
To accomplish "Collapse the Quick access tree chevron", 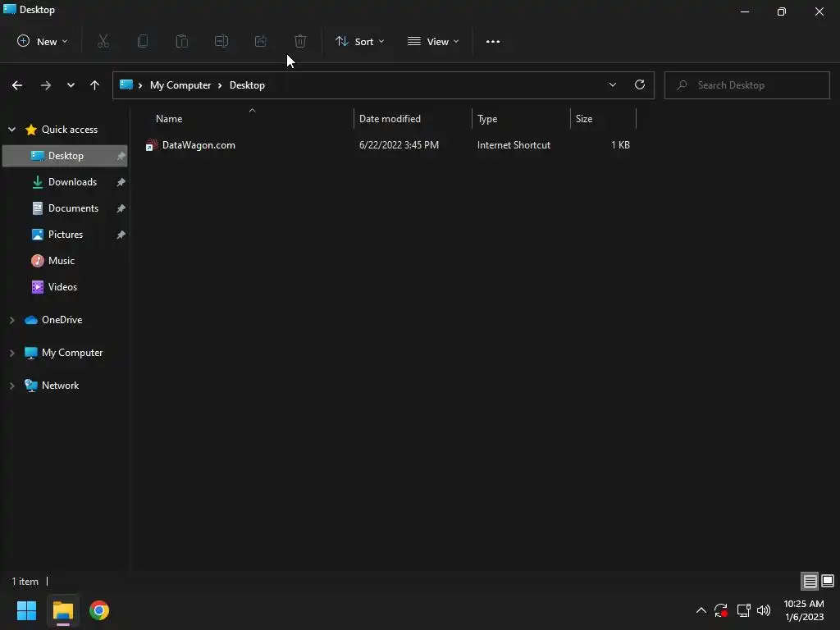I will tap(11, 130).
